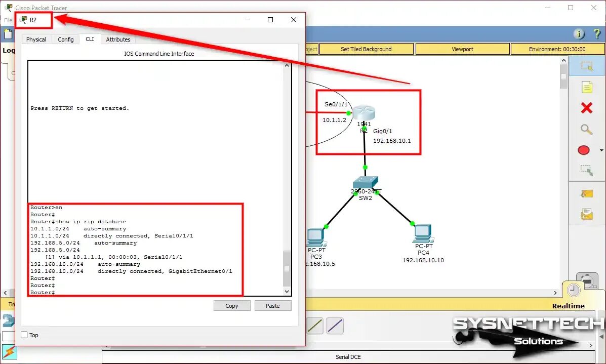Select the lightning Connections category icon
Screen dimensions: 606x364
(9, 352)
